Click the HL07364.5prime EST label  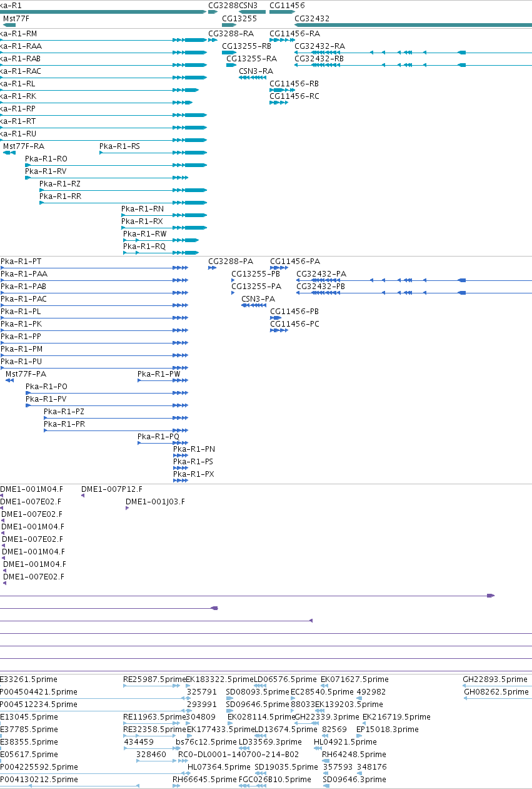(x=219, y=767)
